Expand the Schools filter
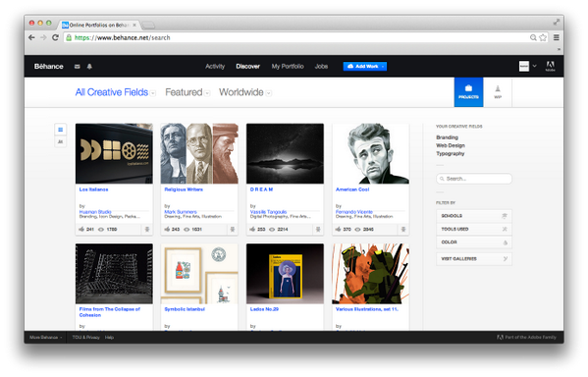The width and height of the screenshot is (588, 377). pos(474,216)
